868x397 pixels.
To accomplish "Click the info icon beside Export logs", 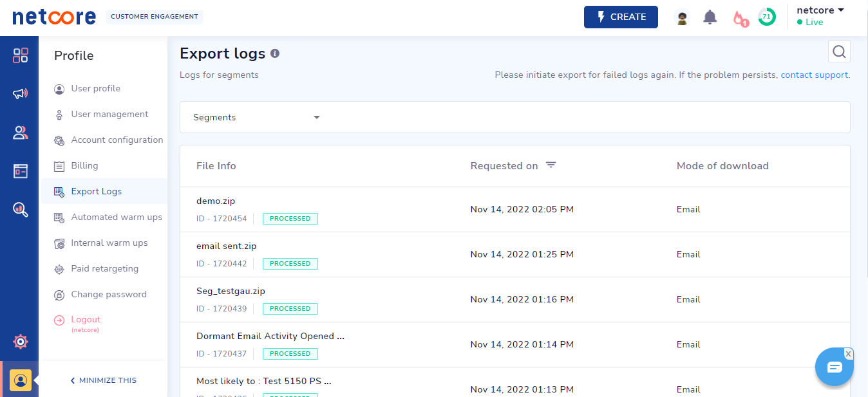I will click(x=275, y=53).
